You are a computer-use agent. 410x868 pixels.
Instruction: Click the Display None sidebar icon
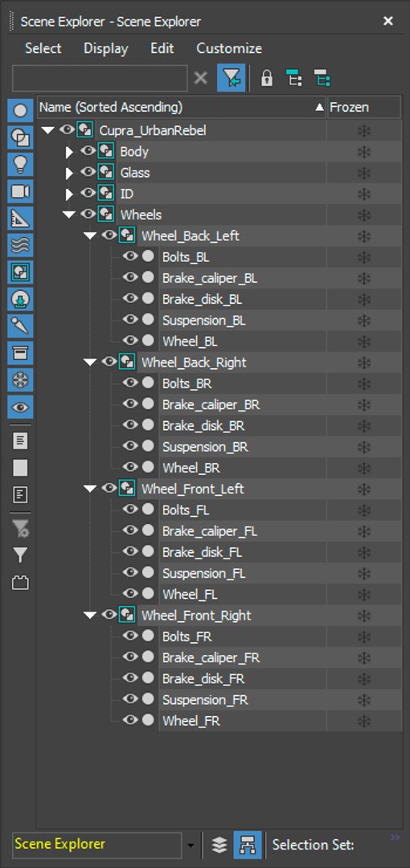tap(20, 469)
